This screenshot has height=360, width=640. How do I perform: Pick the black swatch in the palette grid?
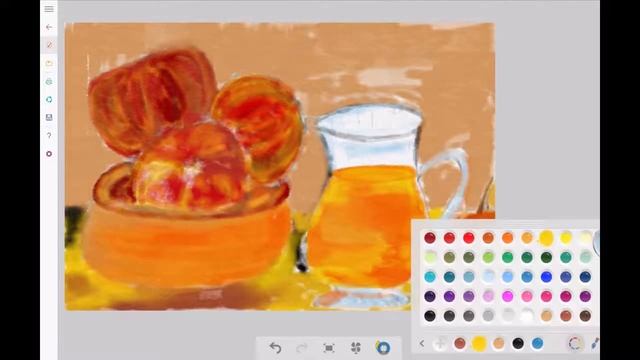coord(430,316)
